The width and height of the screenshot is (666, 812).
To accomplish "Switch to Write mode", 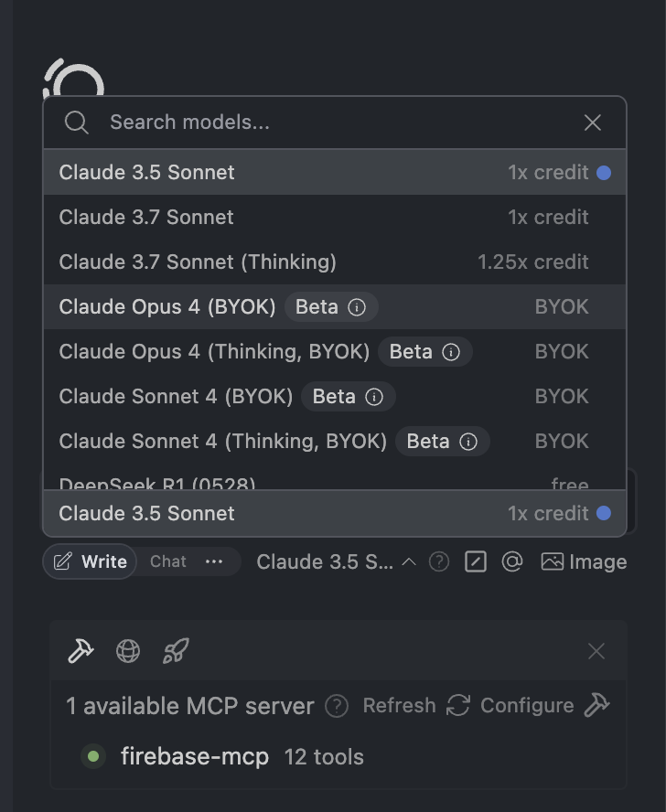I will coord(90,561).
